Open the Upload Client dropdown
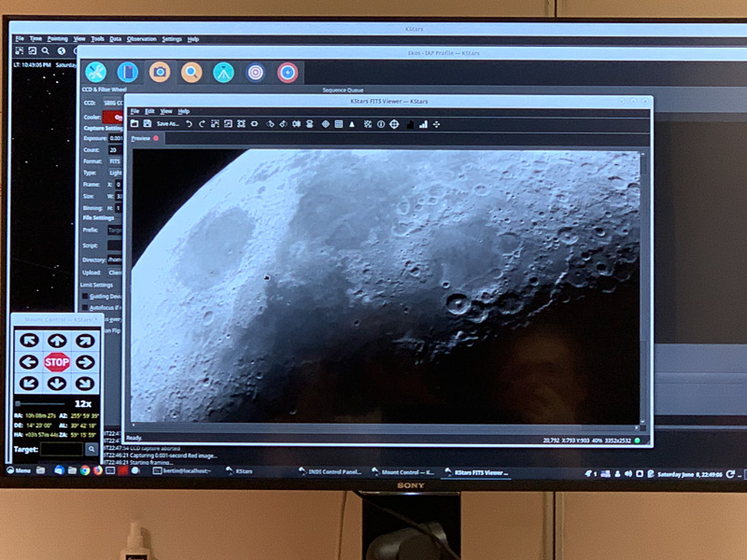The image size is (747, 560). [x=115, y=273]
